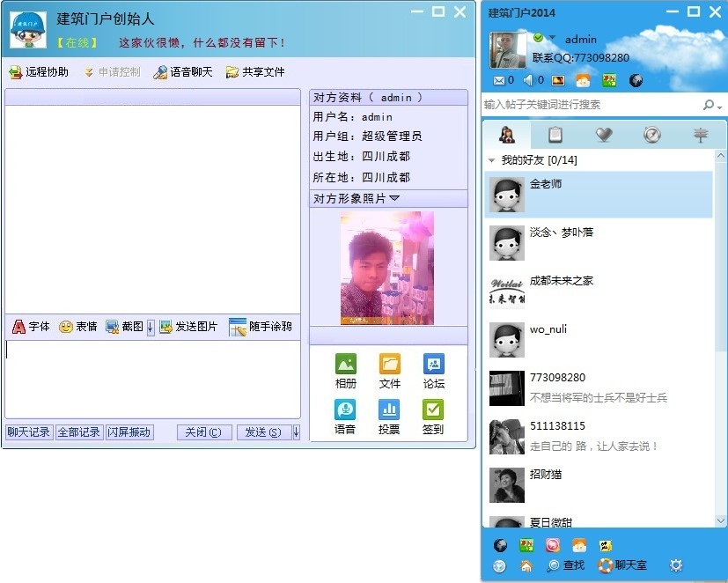728x583 pixels.
Task: Collapse 我的好友 [0/14] group
Action: 492,160
